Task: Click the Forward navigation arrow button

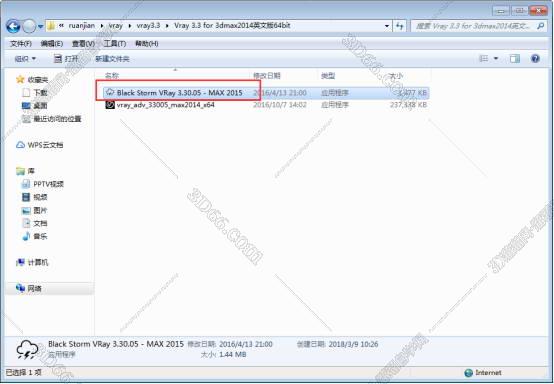Action: (x=29, y=26)
